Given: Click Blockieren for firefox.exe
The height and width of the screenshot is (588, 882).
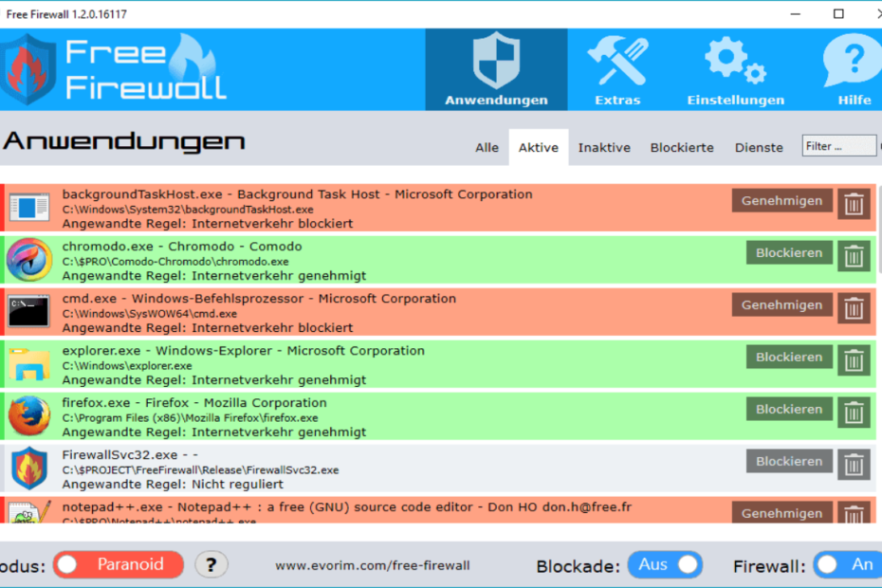Looking at the screenshot, I should [x=789, y=410].
